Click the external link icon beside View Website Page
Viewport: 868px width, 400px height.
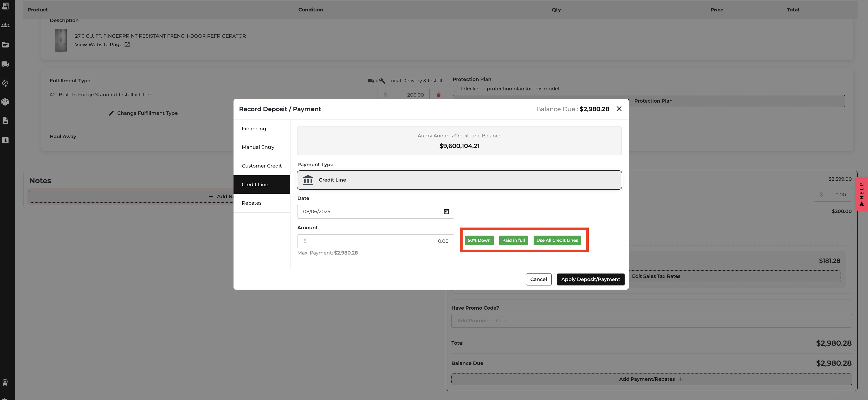coord(127,44)
